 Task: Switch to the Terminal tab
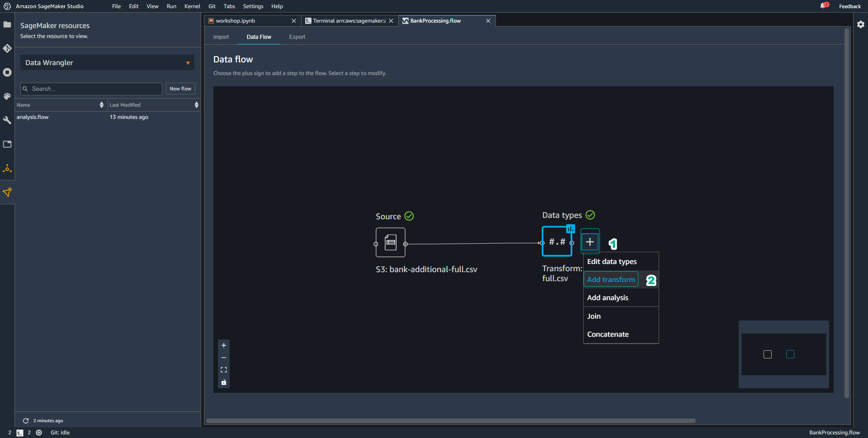[x=349, y=21]
